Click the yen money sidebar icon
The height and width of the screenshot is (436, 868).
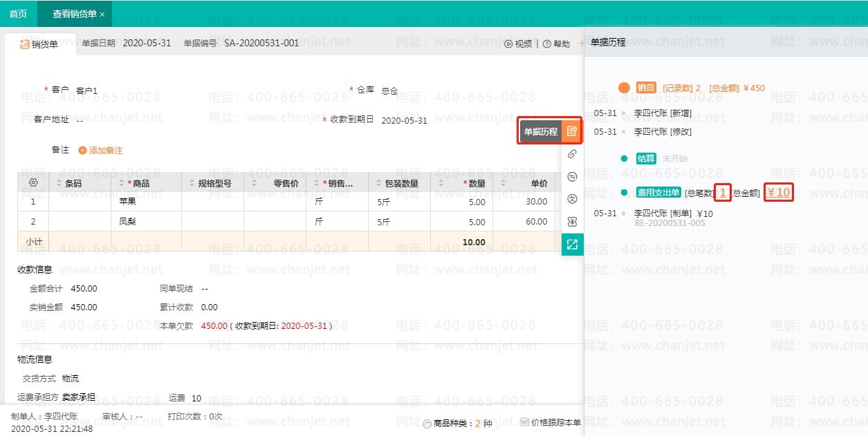572,222
